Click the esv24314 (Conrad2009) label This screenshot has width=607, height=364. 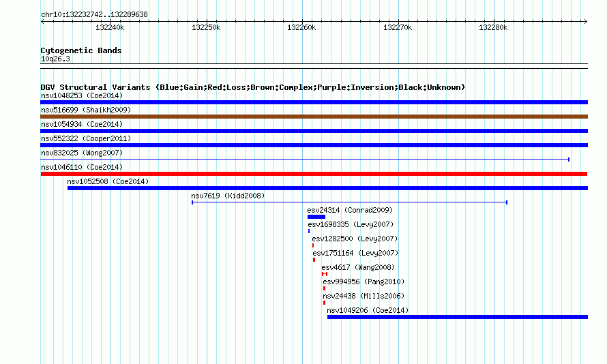click(x=350, y=210)
